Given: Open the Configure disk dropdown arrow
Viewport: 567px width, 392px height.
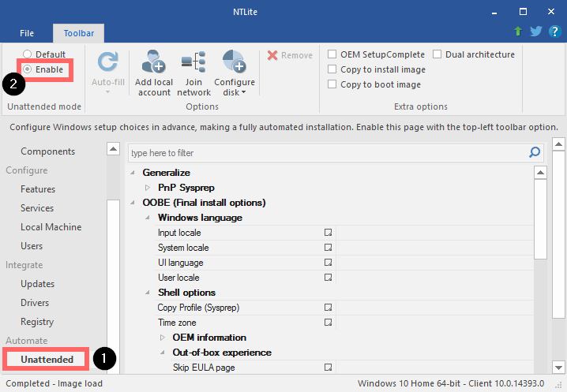Looking at the screenshot, I should coord(244,92).
